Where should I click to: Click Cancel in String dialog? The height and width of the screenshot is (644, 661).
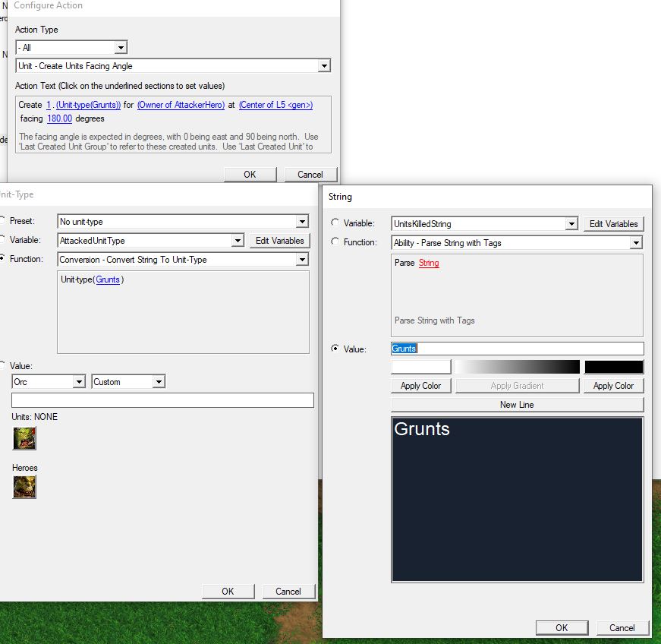(622, 627)
